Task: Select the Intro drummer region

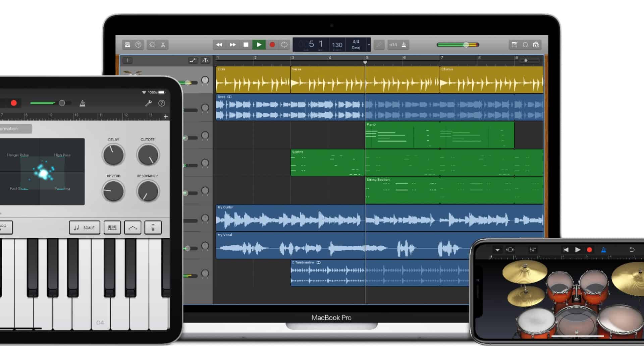Action: click(x=253, y=80)
